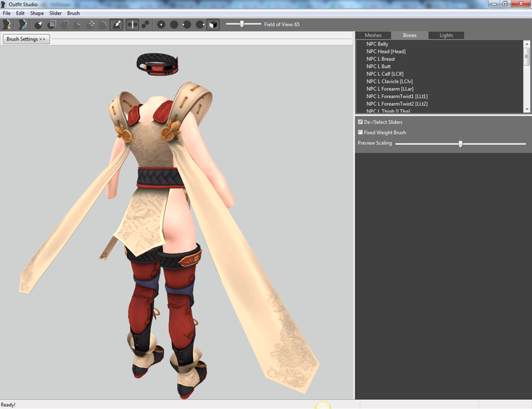Open the Shape menu
This screenshot has width=532, height=409.
click(x=37, y=13)
